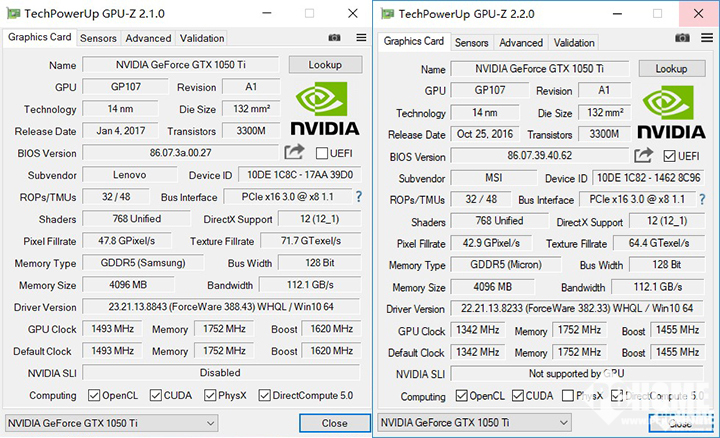Screen dimensions: 720x438
Task: Click the NVIDIA logo in GPU-Z 2.2.0
Action: pos(671,112)
